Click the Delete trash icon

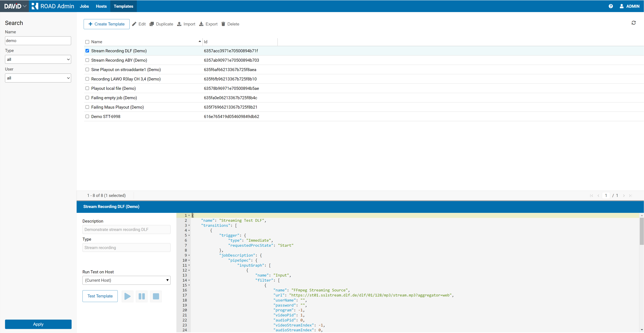(223, 24)
